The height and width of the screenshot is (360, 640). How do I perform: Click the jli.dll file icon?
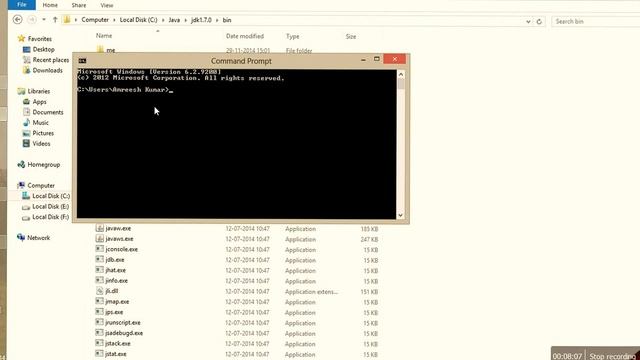pyautogui.click(x=99, y=291)
